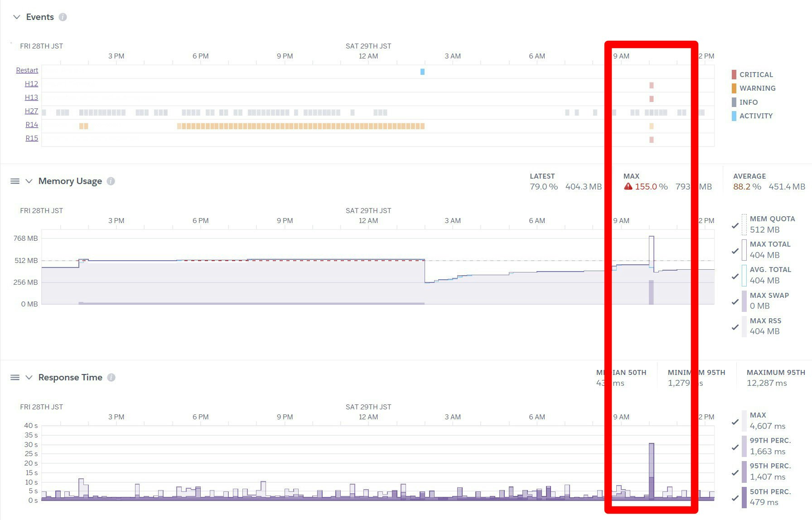Click the INFO legend gray swatch
The width and height of the screenshot is (812, 520).
point(734,102)
